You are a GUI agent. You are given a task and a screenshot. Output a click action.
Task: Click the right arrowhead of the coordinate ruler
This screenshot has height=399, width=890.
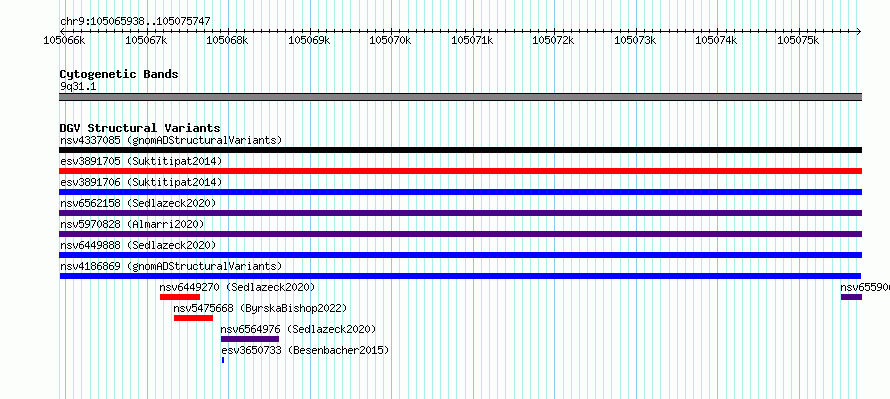coord(858,31)
